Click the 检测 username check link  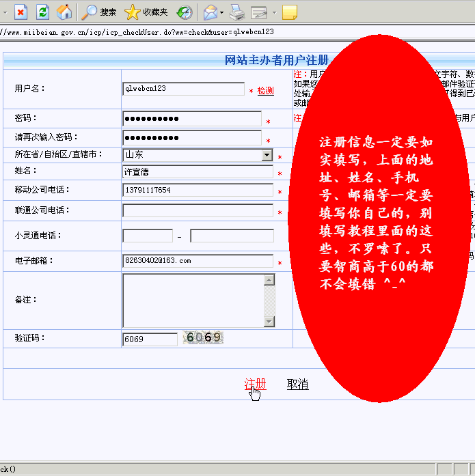[265, 91]
